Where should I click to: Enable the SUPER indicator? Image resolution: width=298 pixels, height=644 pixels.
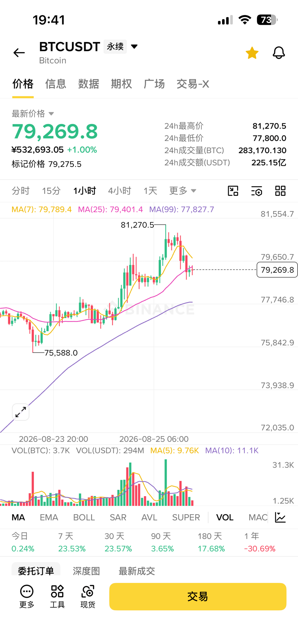186,517
